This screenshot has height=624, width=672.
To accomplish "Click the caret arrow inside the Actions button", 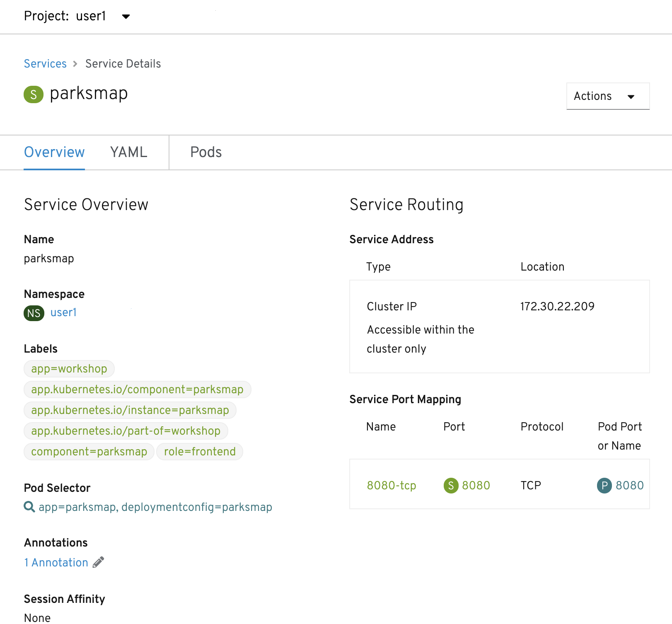I will [631, 97].
